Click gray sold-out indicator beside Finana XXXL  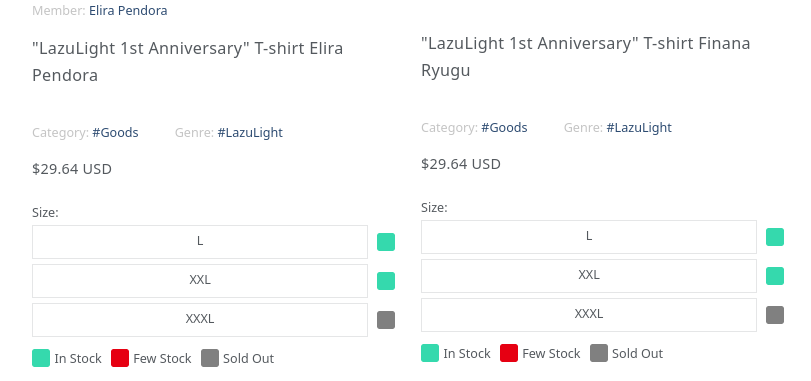point(775,315)
